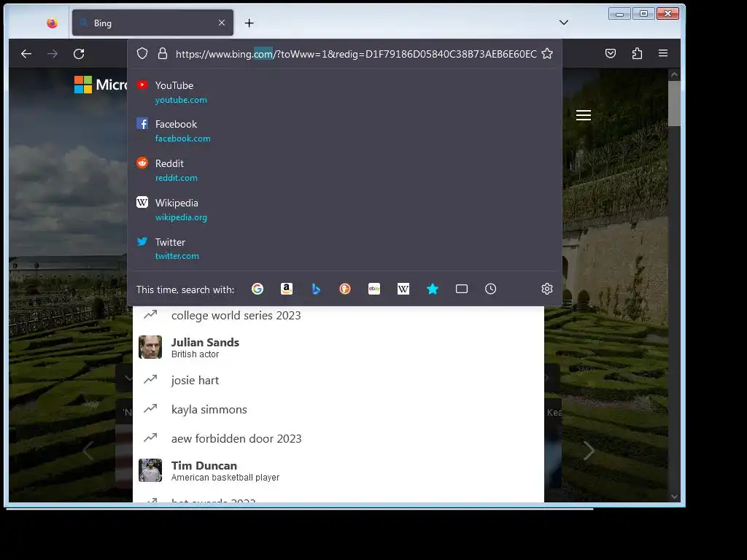The height and width of the screenshot is (560, 747).
Task: View site security via padlock icon
Action: coord(163,53)
